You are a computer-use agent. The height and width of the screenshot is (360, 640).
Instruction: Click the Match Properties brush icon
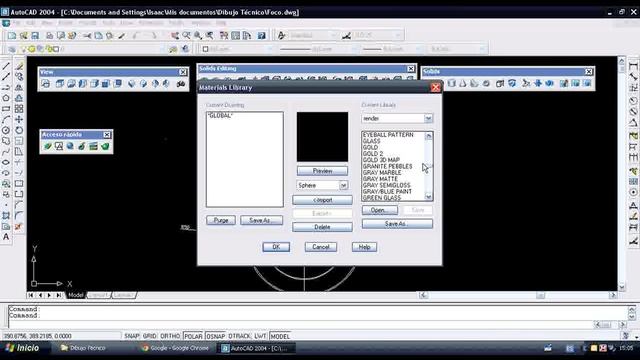click(x=122, y=36)
